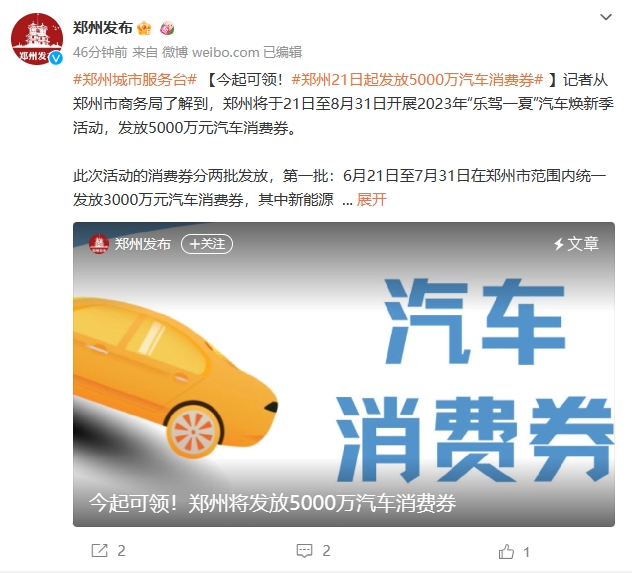Open the 郑州发布 profile avatar

(37, 39)
